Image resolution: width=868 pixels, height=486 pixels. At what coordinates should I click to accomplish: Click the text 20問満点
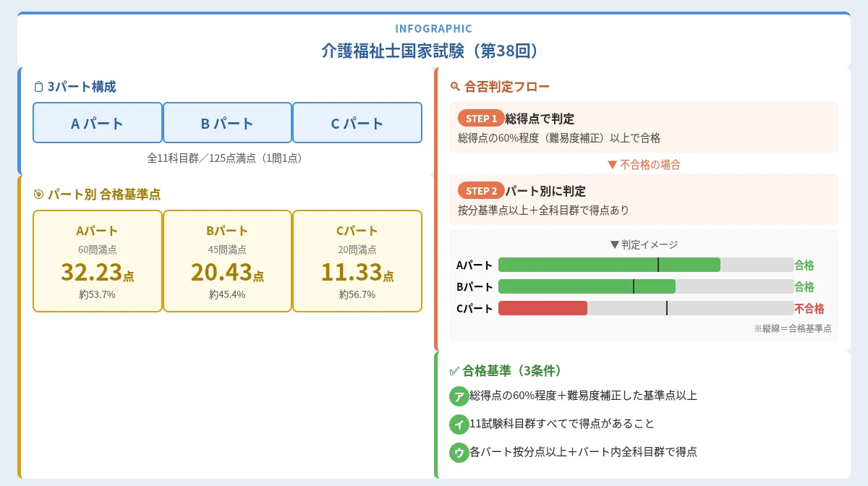point(357,250)
